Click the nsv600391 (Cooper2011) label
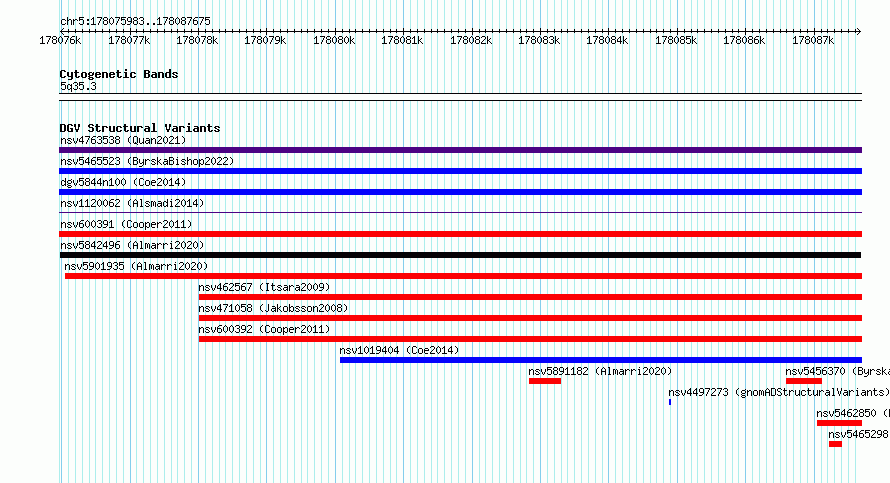The image size is (890, 483). click(x=126, y=224)
